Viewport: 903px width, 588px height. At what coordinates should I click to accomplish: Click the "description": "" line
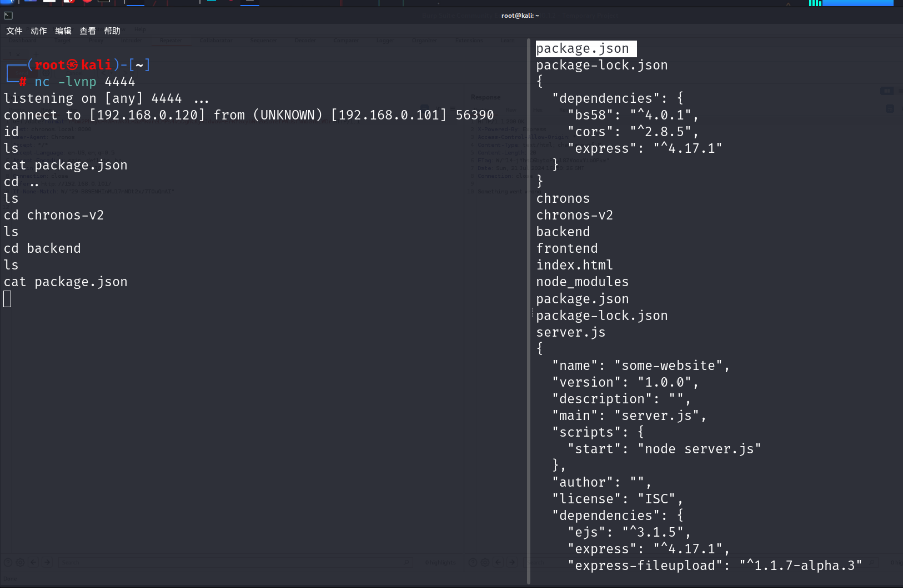tap(621, 399)
